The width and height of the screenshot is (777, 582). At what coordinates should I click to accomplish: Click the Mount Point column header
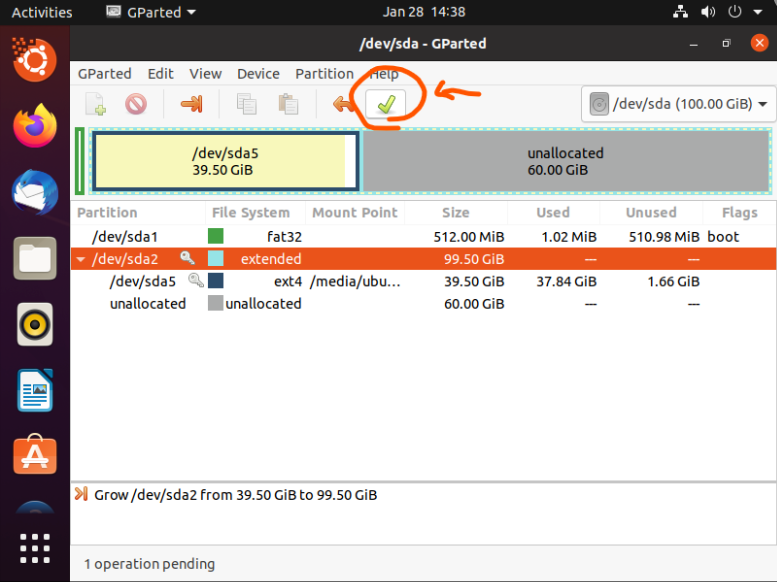355,213
